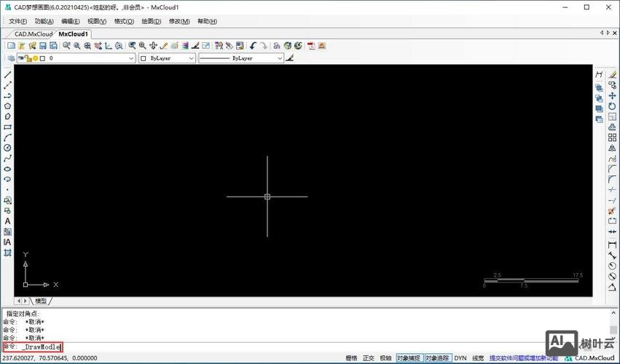Disable 对象捕捉 object snap
Viewport: 620px width, 364px height.
tap(409, 358)
